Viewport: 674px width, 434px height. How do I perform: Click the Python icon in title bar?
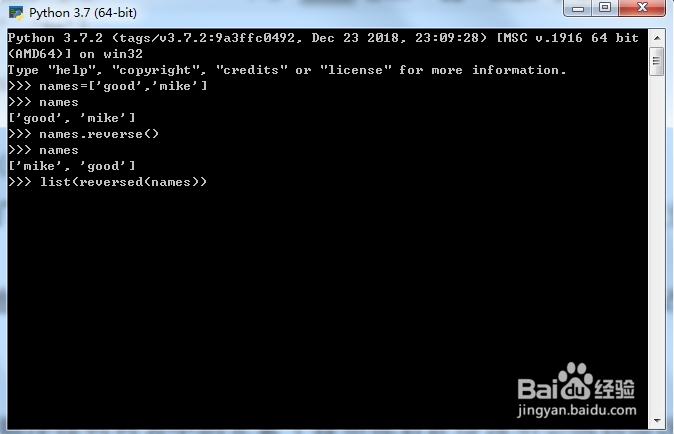[x=16, y=13]
